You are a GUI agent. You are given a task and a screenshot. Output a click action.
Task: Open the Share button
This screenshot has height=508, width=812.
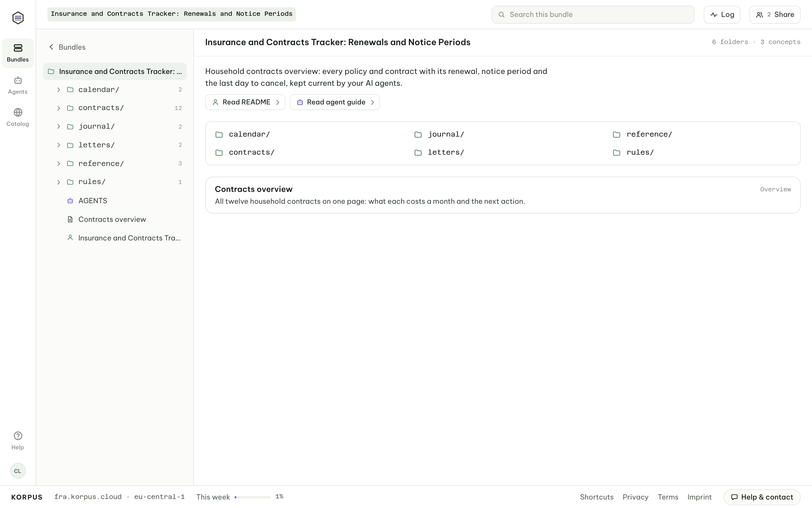point(775,14)
